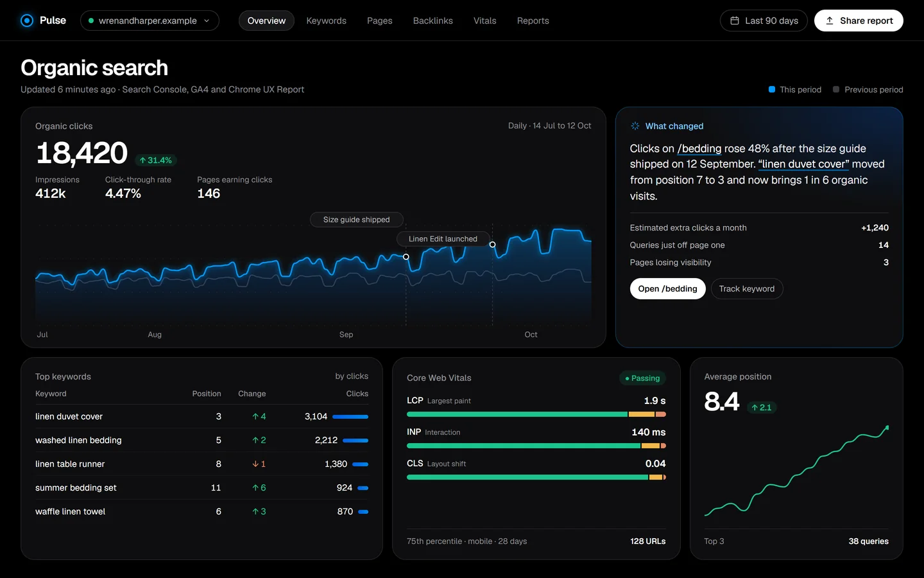
Task: Click the 140 ms INP value
Action: click(649, 432)
